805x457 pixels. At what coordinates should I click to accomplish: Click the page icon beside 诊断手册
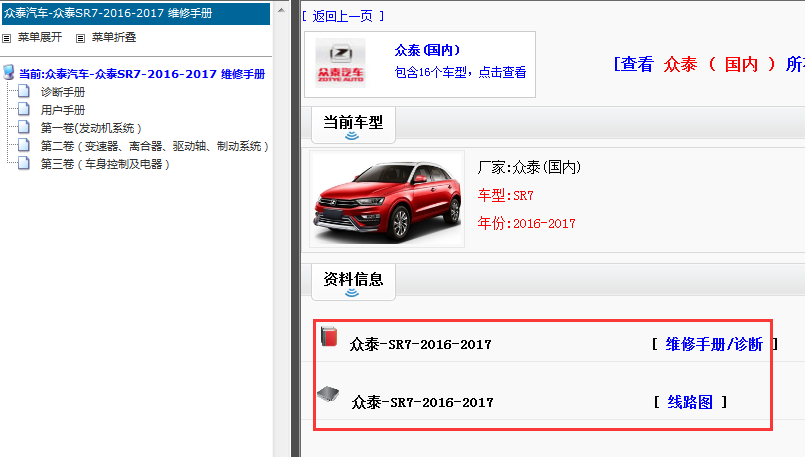24,91
